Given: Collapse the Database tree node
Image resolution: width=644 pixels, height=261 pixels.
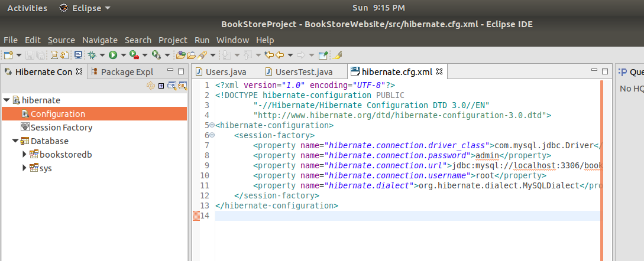Looking at the screenshot, I should 15,141.
